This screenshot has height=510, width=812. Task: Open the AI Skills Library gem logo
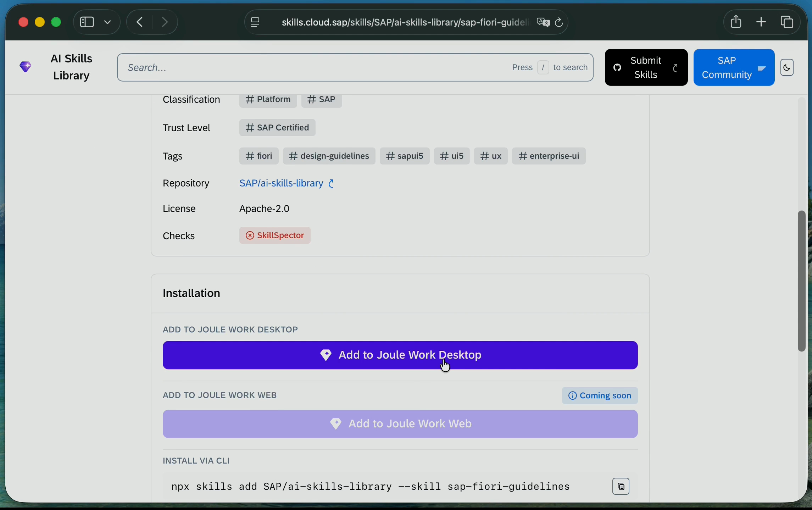coord(26,67)
